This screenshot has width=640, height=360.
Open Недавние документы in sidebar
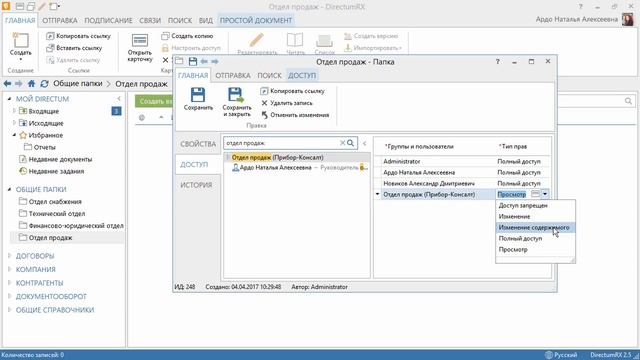click(56, 159)
